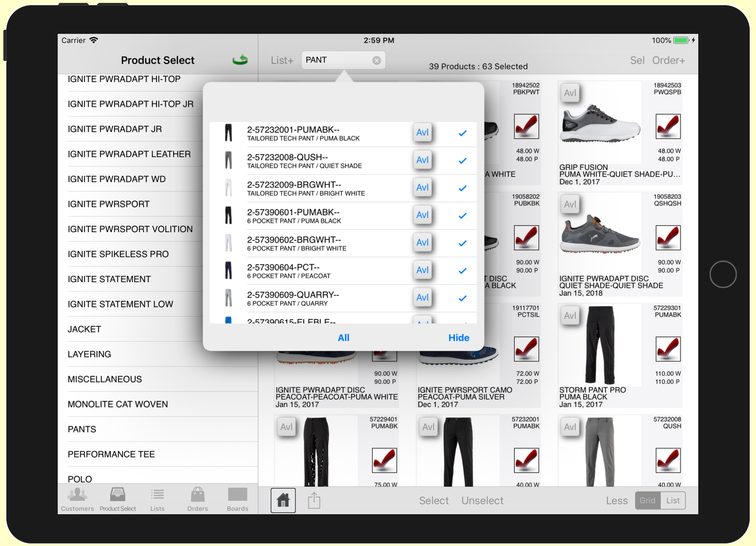Tap Avl for 2-57232008-QUSH row

coord(423,160)
